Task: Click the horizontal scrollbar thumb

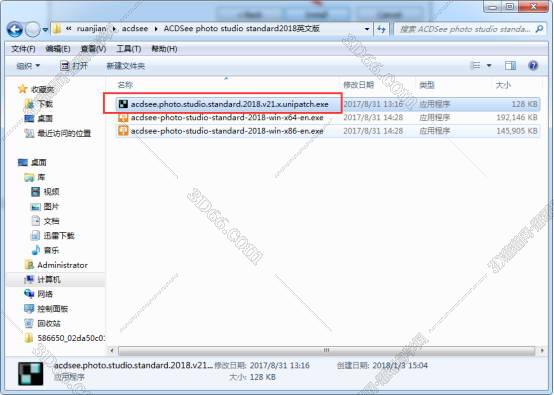Action: point(327,350)
